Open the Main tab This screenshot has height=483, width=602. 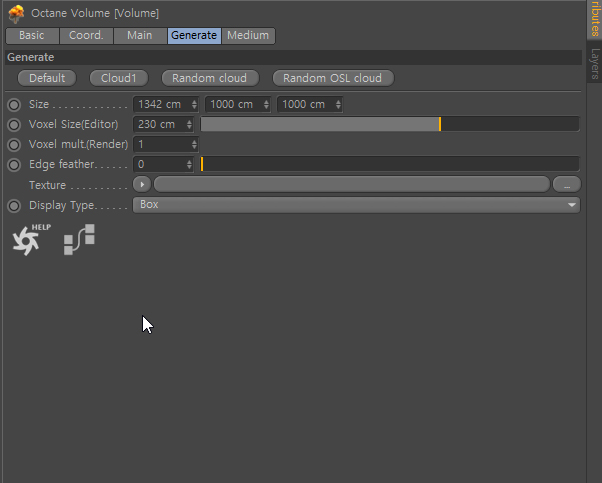pos(140,36)
